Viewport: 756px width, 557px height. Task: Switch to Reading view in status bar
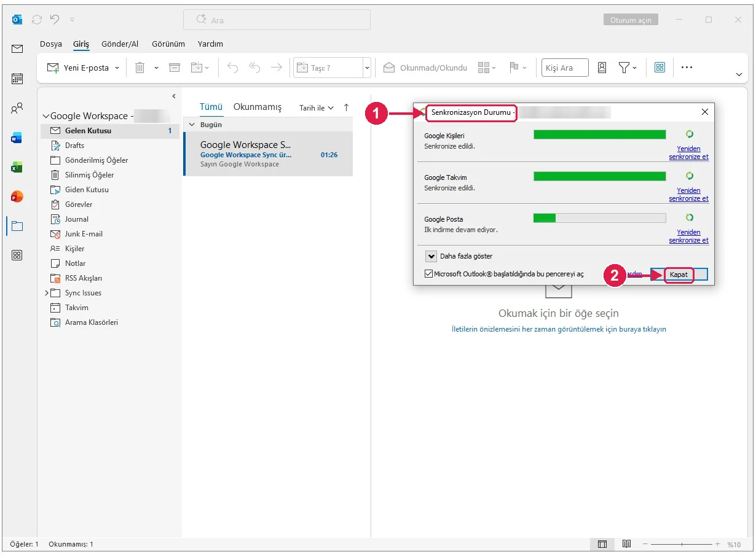tap(626, 544)
